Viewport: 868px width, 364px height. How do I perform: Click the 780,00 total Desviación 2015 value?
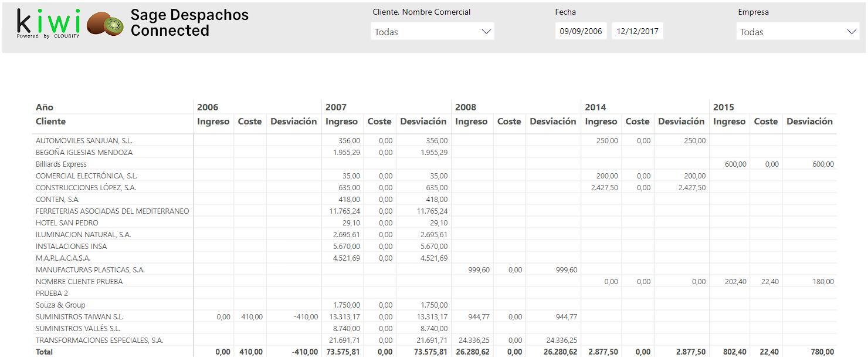click(822, 352)
